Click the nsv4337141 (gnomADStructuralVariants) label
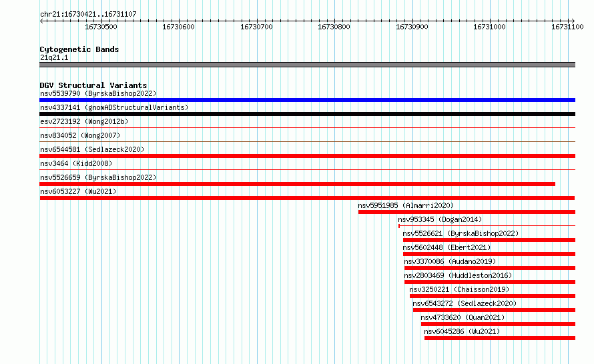The image size is (594, 364). tap(114, 107)
